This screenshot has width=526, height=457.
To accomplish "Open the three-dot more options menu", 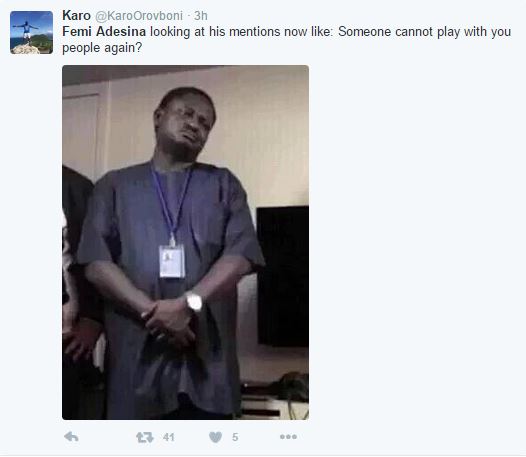I will [288, 437].
